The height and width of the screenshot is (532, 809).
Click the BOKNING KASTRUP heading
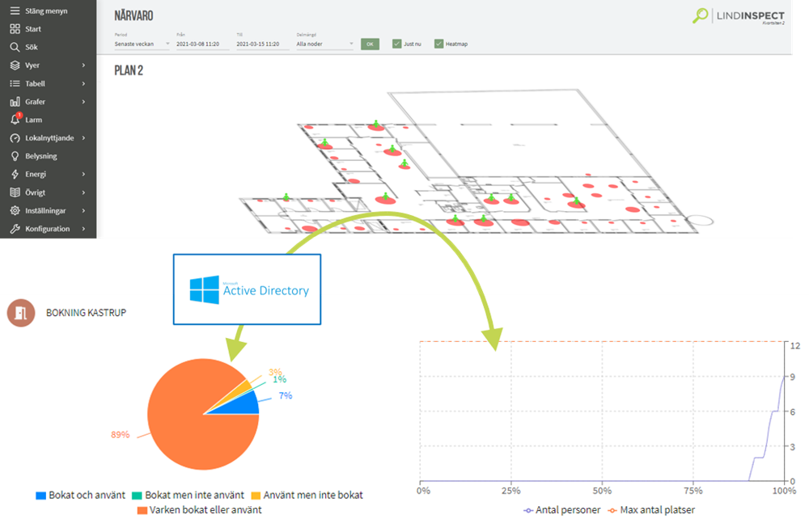[x=87, y=313]
